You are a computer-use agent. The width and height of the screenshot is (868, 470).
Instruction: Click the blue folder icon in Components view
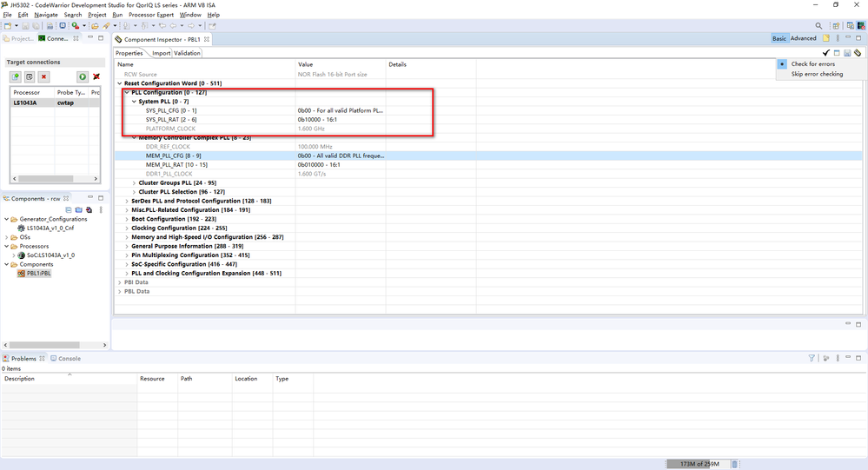(x=78, y=210)
